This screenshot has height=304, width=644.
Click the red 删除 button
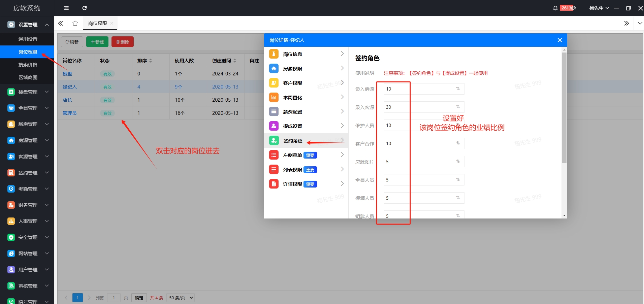123,42
